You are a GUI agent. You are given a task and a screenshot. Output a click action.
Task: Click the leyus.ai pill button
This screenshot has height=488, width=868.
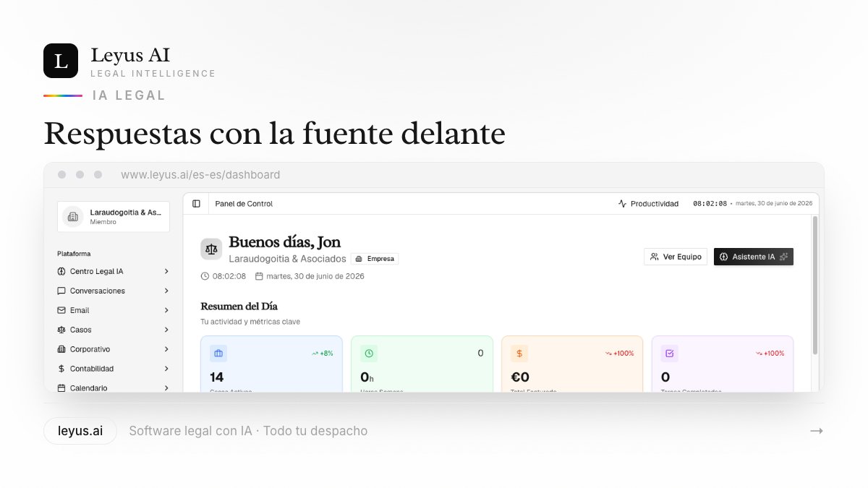coord(80,431)
